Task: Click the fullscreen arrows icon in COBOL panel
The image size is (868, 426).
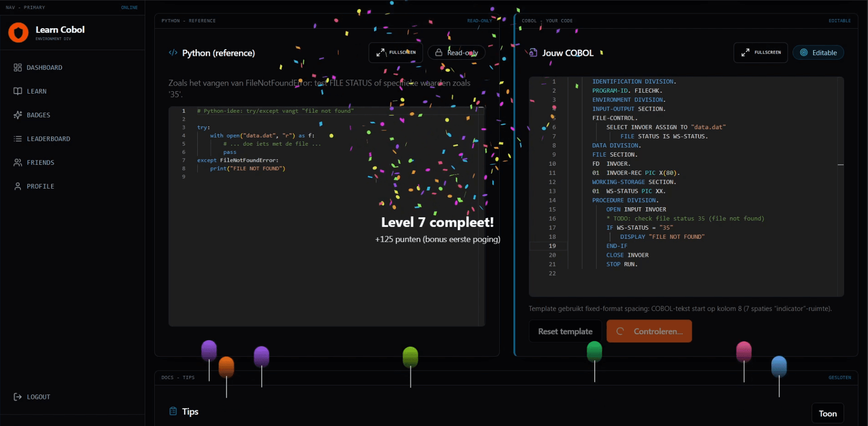Action: coord(745,53)
